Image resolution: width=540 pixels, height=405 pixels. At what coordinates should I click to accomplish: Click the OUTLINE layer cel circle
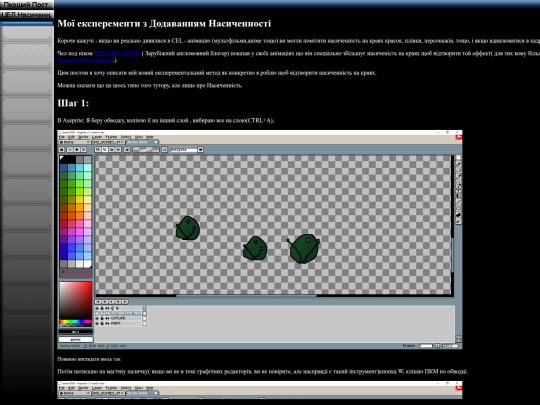pos(145,319)
